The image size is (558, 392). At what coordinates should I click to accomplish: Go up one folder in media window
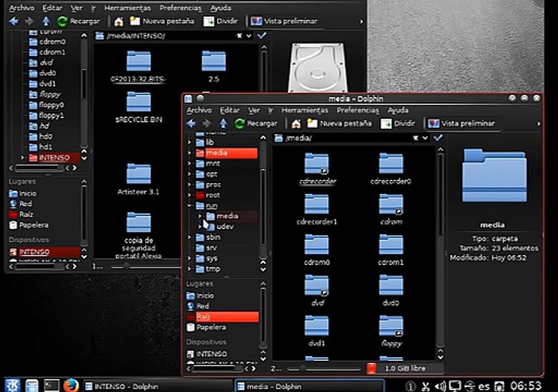tap(223, 124)
